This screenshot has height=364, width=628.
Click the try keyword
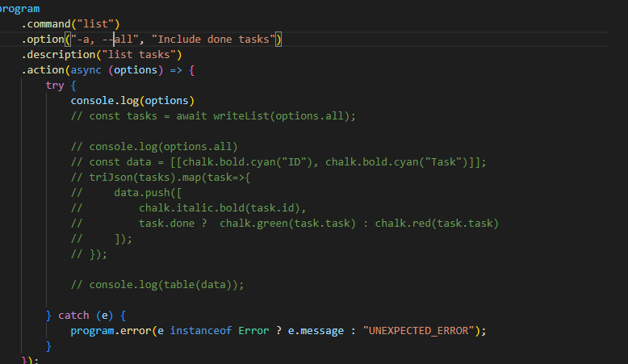55,86
